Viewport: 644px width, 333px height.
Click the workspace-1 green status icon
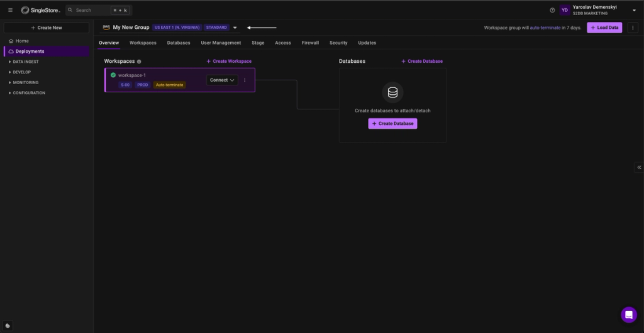pos(113,75)
